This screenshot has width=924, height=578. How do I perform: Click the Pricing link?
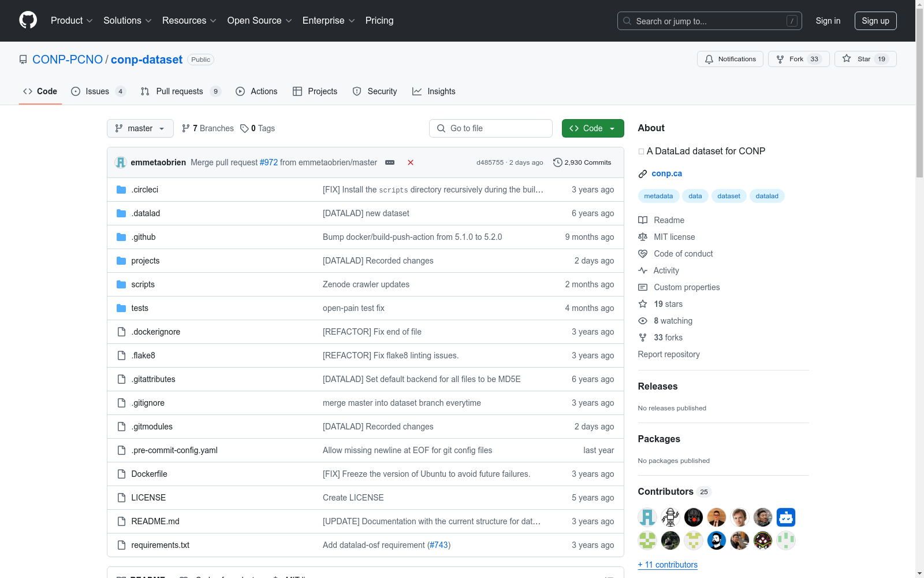(x=379, y=21)
